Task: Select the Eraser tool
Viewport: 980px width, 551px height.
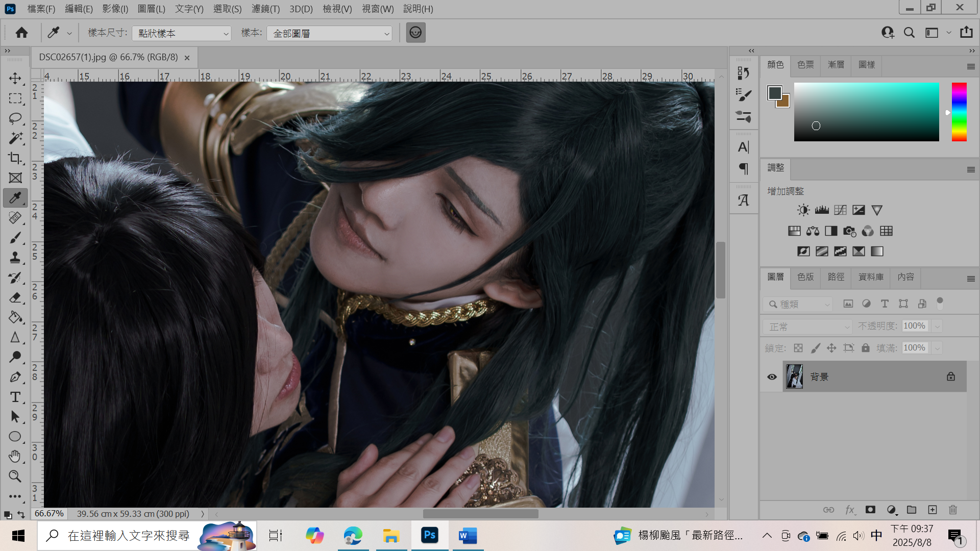Action: click(x=15, y=297)
